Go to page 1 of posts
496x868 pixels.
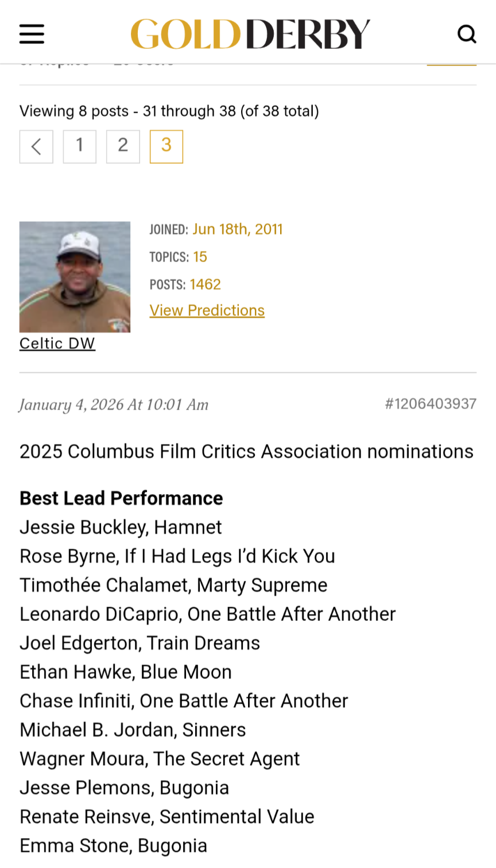pyautogui.click(x=80, y=146)
